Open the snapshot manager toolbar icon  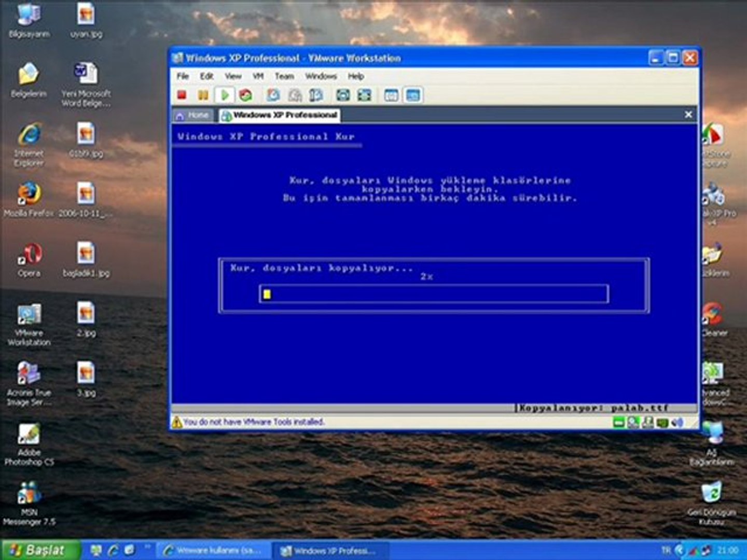point(316,95)
